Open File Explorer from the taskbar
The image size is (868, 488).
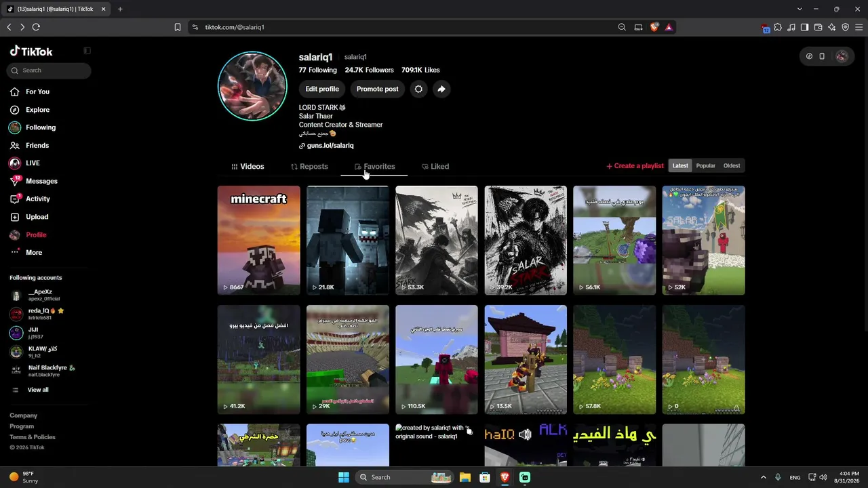[465, 477]
